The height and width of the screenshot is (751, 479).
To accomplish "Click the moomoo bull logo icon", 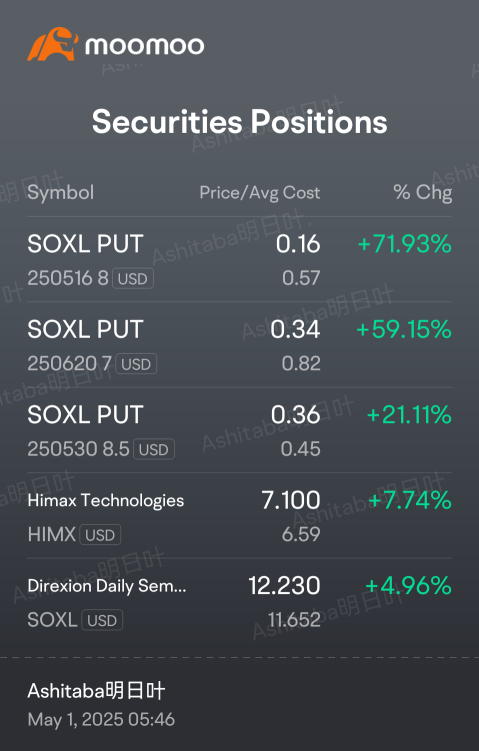I will pyautogui.click(x=53, y=45).
